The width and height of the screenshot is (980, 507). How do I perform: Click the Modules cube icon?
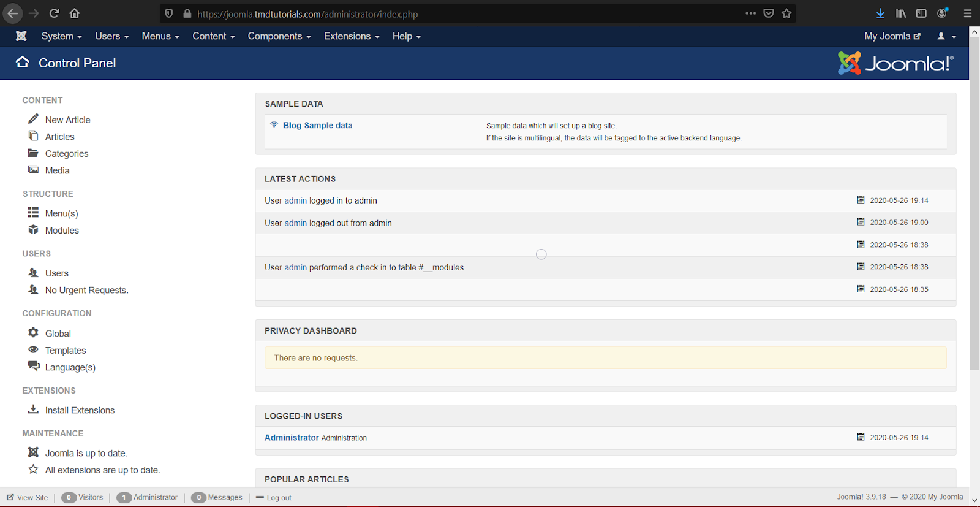(x=33, y=230)
